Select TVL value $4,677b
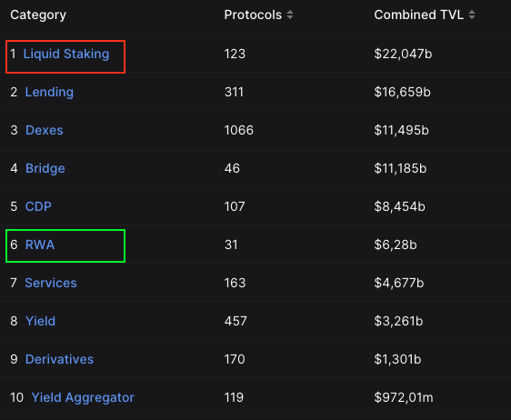The height and width of the screenshot is (420, 511). click(399, 283)
